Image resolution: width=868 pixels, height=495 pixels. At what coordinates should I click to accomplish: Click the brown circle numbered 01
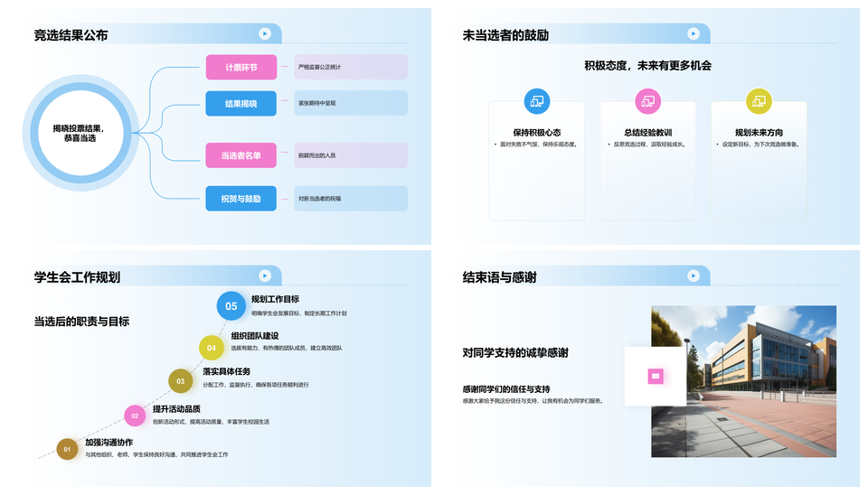pyautogui.click(x=67, y=449)
